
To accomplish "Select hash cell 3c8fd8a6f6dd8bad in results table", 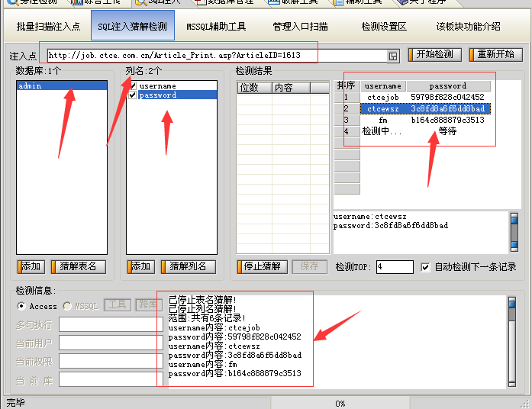I will (448, 108).
